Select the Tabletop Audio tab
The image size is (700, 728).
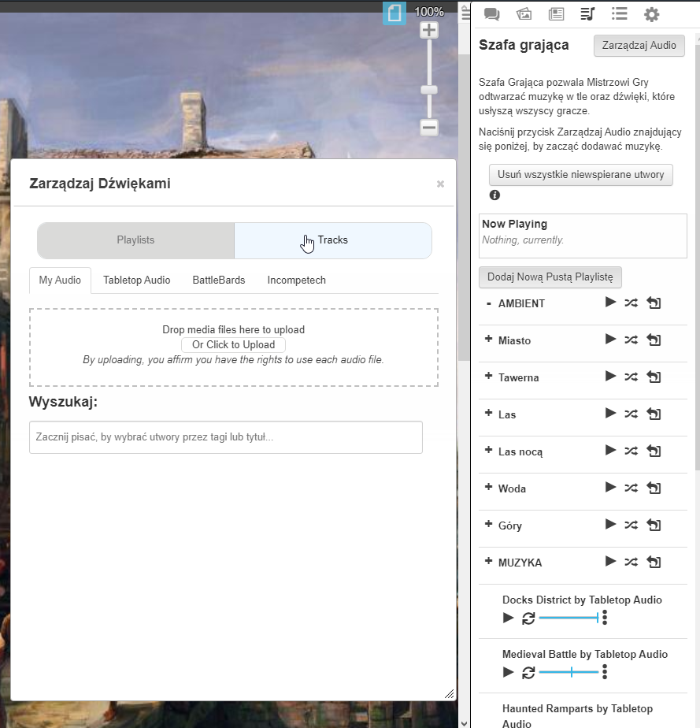click(137, 280)
